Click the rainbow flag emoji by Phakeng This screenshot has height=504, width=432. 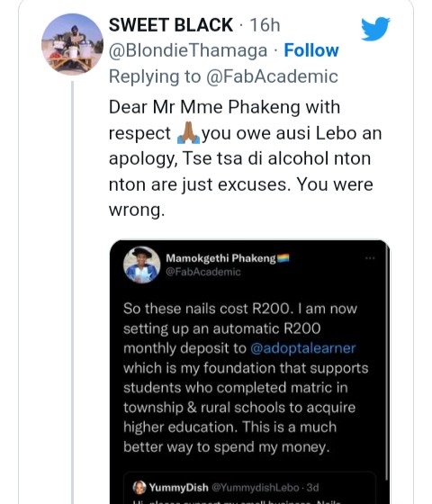pos(283,258)
